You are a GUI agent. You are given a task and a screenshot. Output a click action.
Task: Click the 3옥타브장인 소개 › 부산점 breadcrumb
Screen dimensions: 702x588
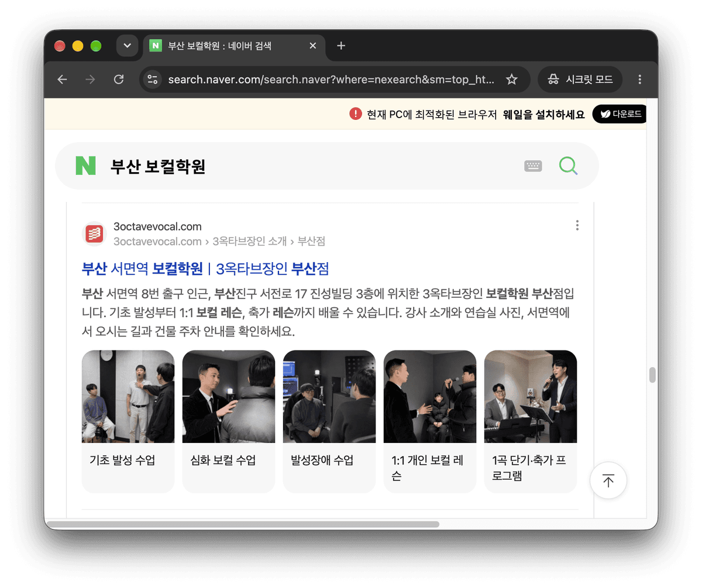point(269,241)
